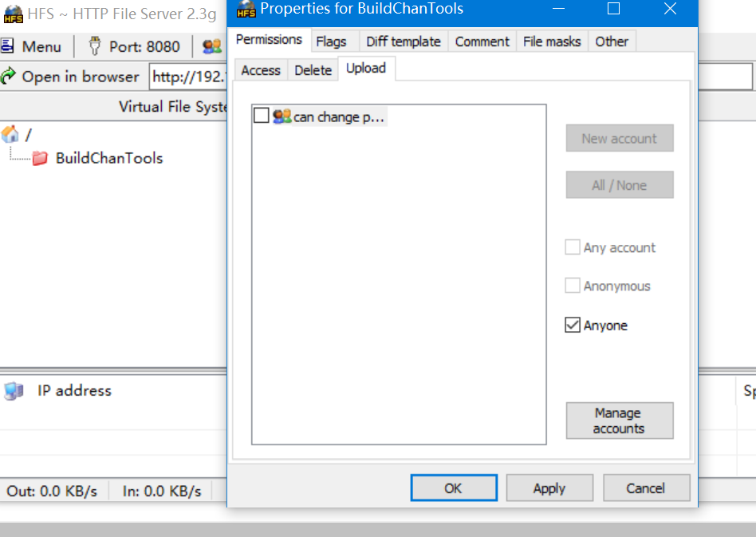Click the URL address field
The height and width of the screenshot is (537, 756).
(188, 77)
